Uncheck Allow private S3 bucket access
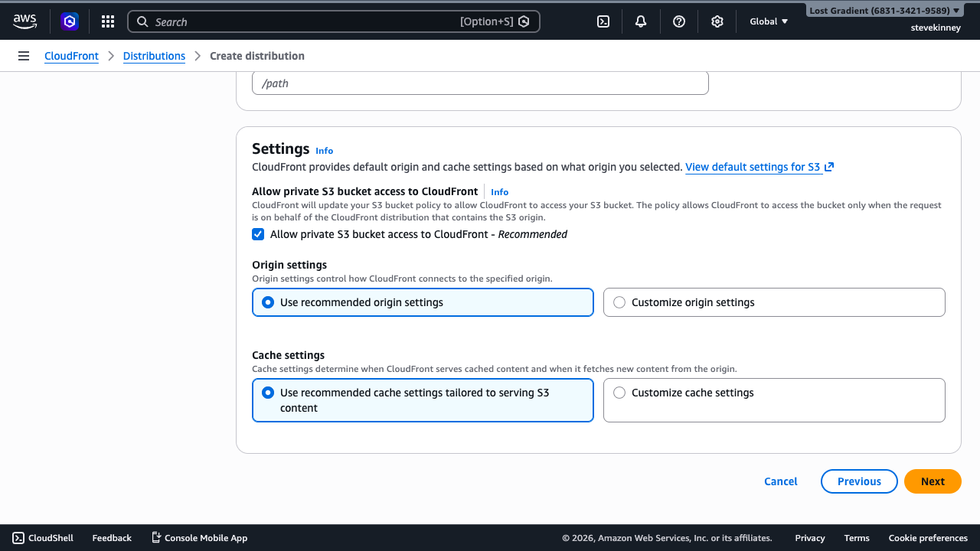Screen dimensions: 980x551 coord(258,234)
